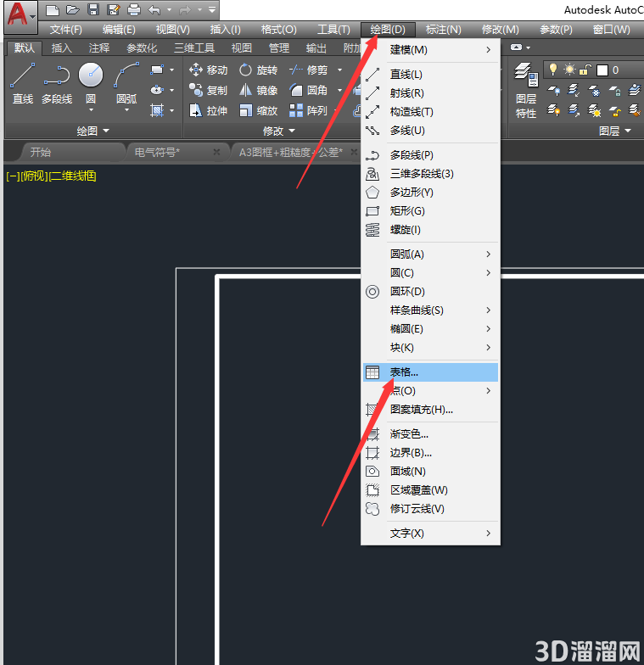Choose Revision Cloud (修订云线) menu item
Viewport: 644px width, 665px height.
pyautogui.click(x=431, y=509)
